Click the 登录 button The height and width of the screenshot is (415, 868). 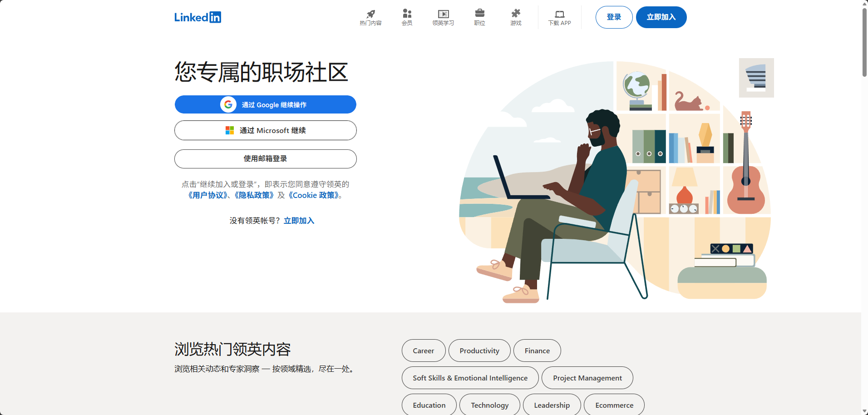[x=614, y=17]
